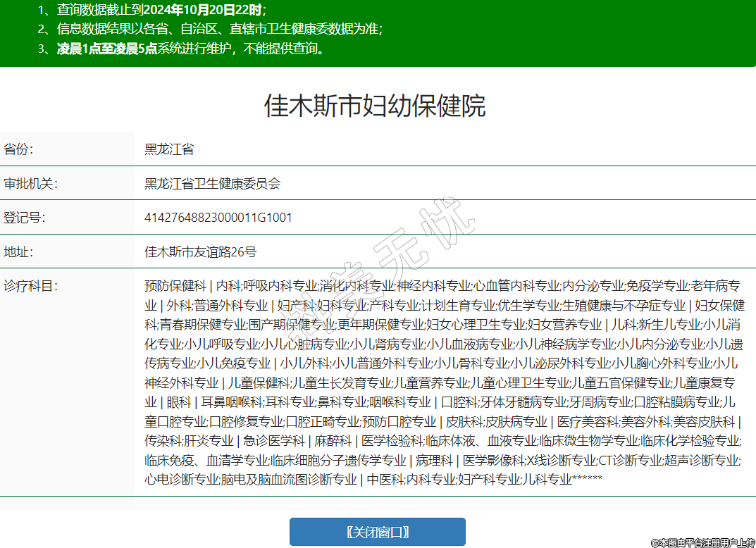
Task: Select the hospital title 佳木斯市妇幼保健院
Action: click(x=375, y=106)
